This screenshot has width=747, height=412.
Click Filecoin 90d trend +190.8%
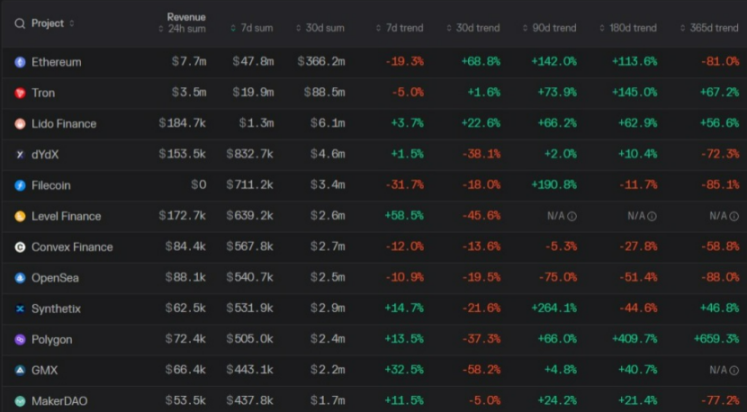[554, 185]
